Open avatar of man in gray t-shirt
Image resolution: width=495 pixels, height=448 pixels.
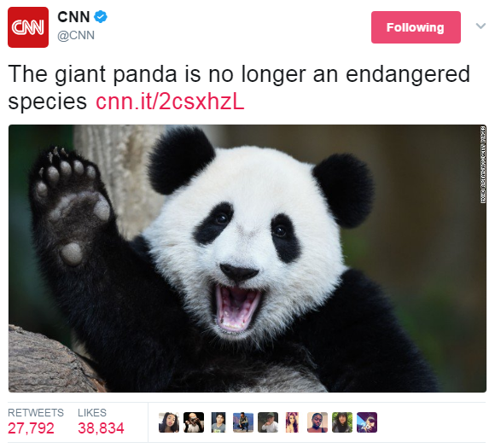[x=218, y=422]
